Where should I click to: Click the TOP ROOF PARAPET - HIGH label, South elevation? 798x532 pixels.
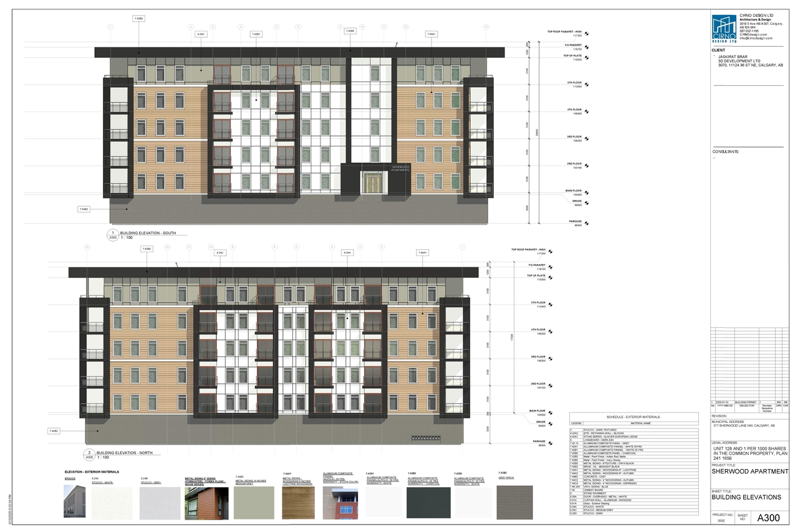564,31
